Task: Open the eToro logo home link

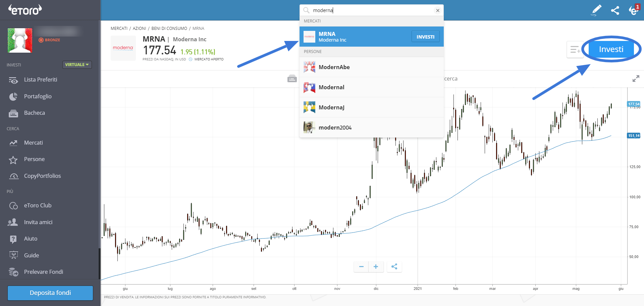Action: [x=25, y=10]
